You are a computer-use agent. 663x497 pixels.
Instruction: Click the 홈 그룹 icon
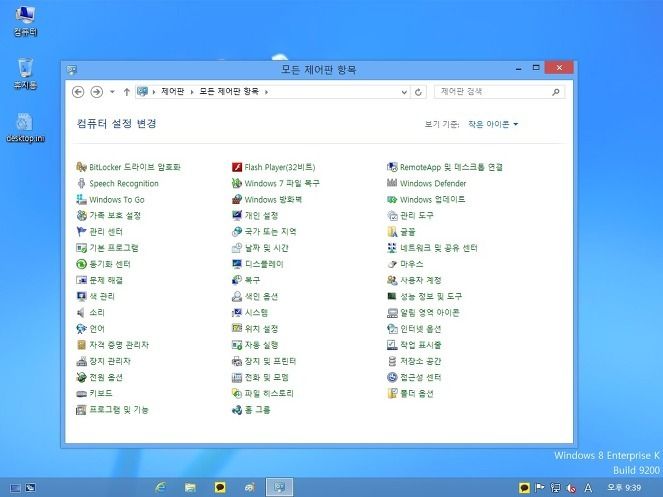coord(237,409)
